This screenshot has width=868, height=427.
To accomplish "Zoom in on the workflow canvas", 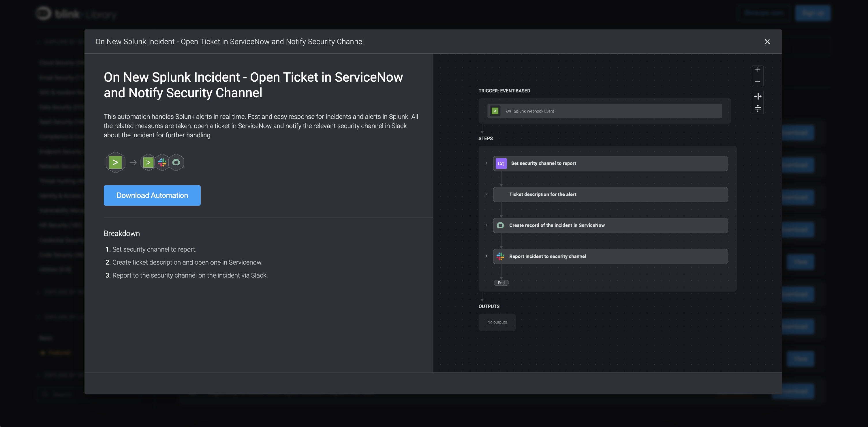I will [758, 70].
